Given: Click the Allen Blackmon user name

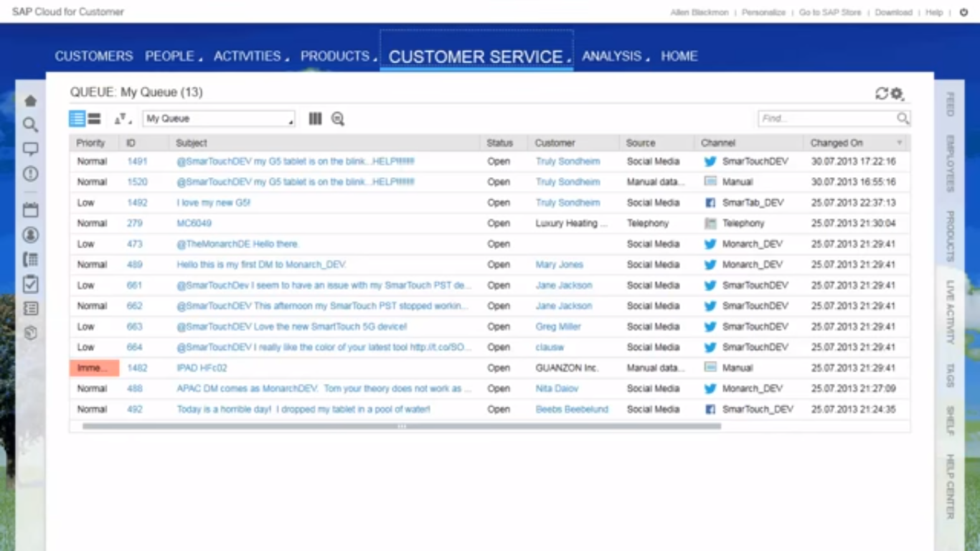Looking at the screenshot, I should (x=699, y=12).
